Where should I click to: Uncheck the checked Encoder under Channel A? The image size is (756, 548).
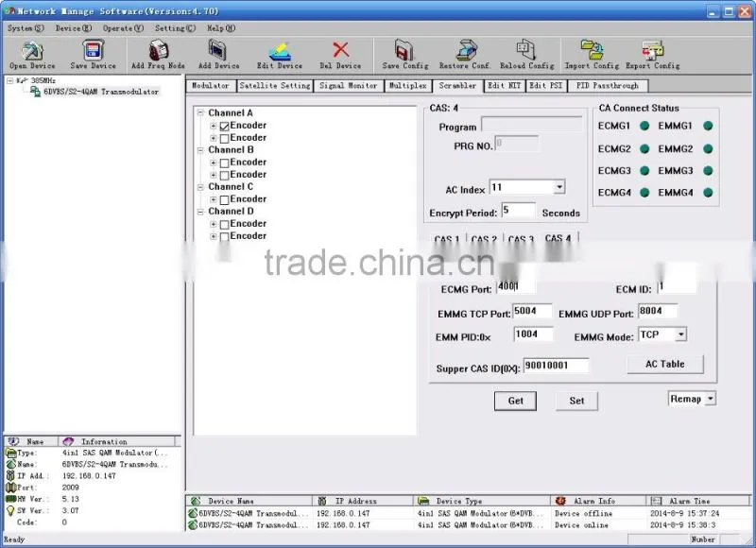click(x=224, y=127)
